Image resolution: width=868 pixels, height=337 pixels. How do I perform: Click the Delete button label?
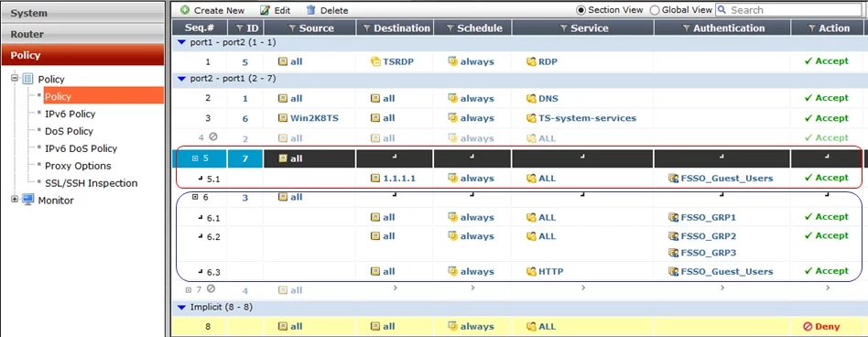pos(334,10)
